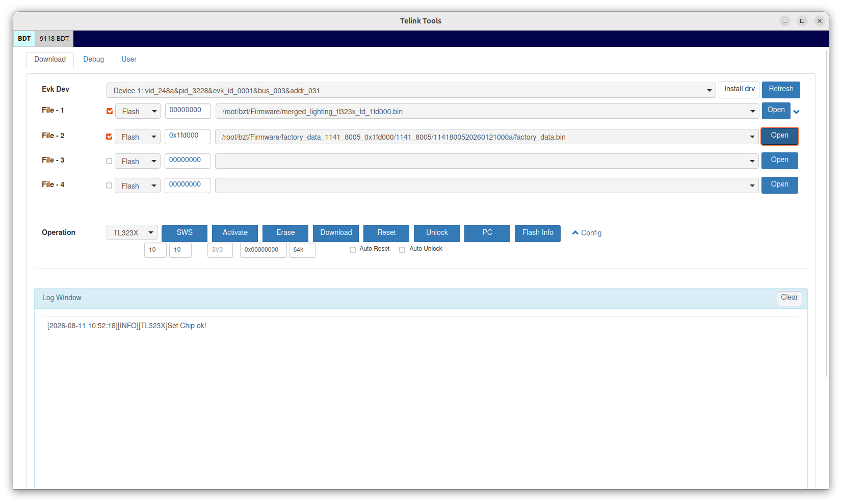Click the first '10' input under SWS
This screenshot has width=842, height=504.
(155, 250)
